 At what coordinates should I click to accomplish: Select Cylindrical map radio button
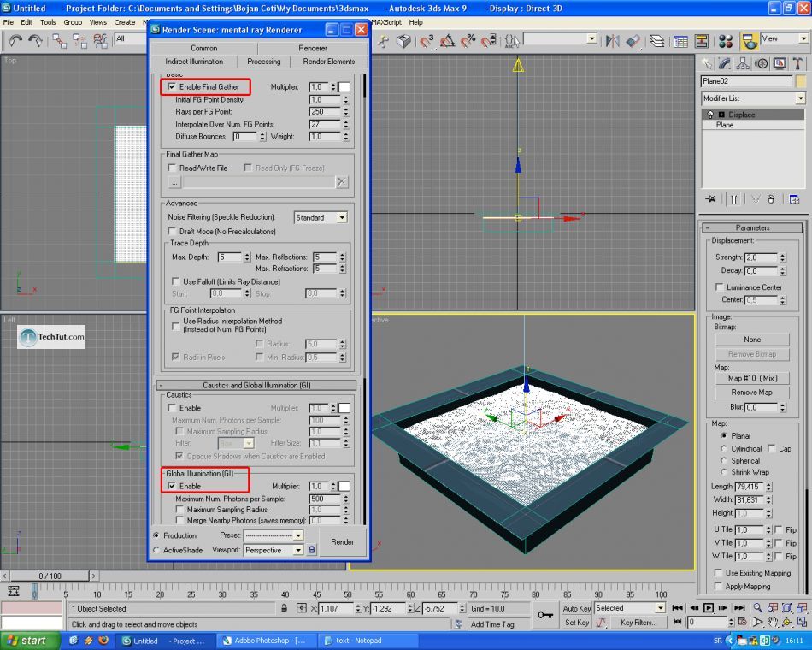click(723, 448)
